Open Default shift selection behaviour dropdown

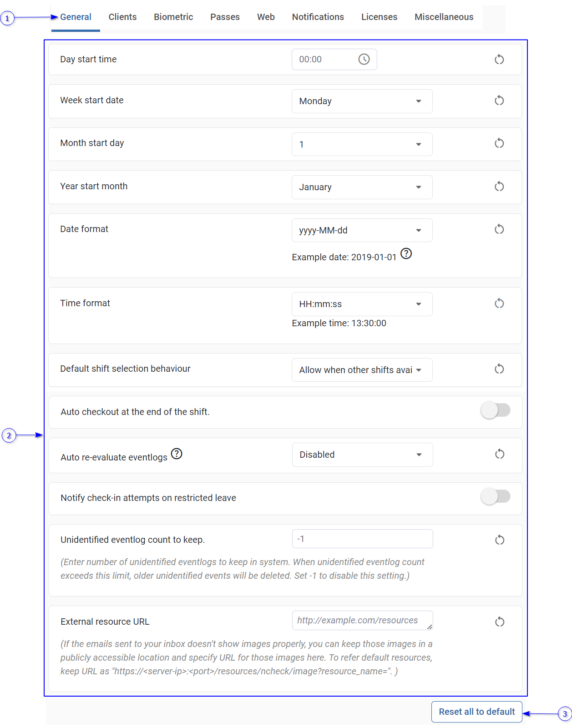[362, 370]
